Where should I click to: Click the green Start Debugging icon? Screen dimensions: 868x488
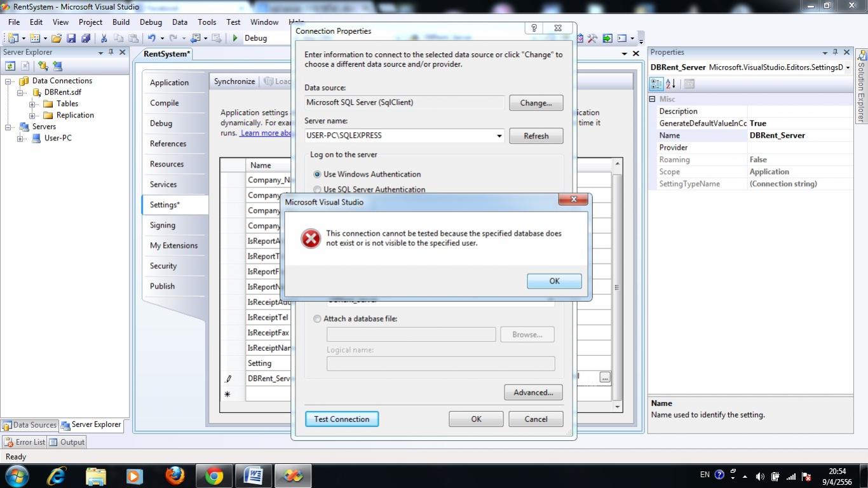pos(235,38)
